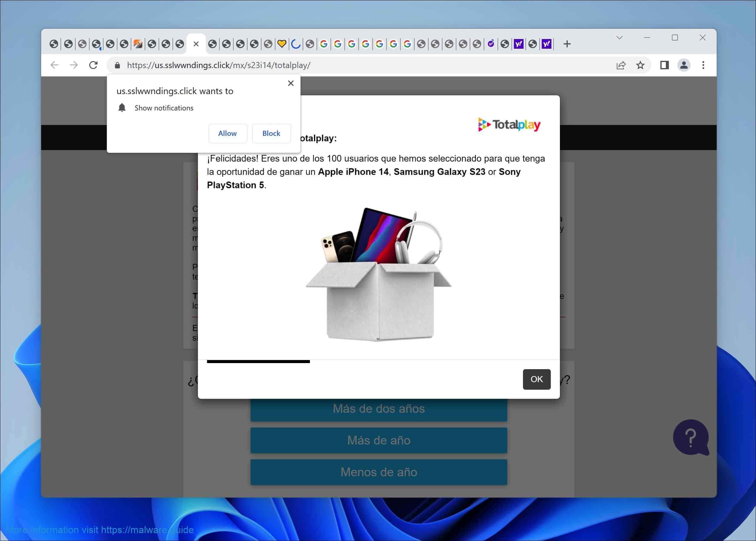Click the address bar URL field
The height and width of the screenshot is (541, 756).
333,65
